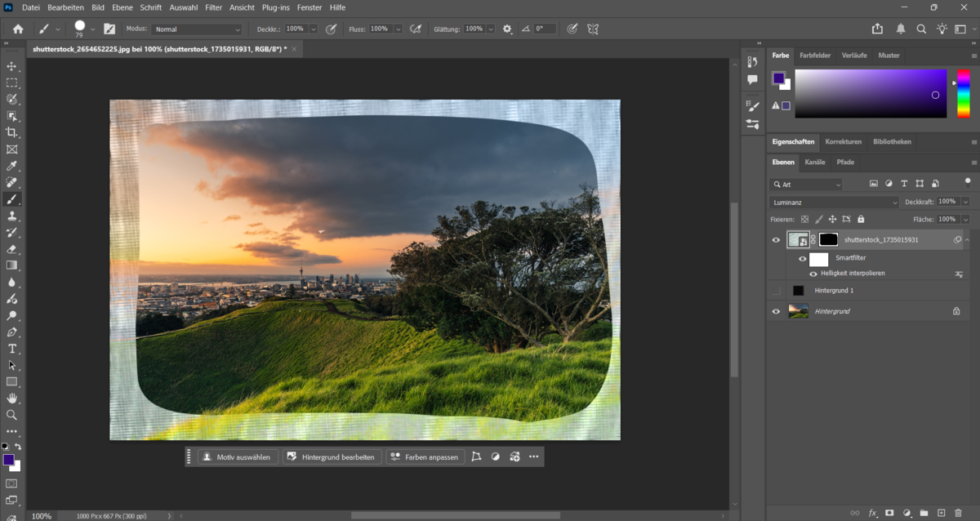
Task: Select the Zoom tool
Action: point(12,415)
